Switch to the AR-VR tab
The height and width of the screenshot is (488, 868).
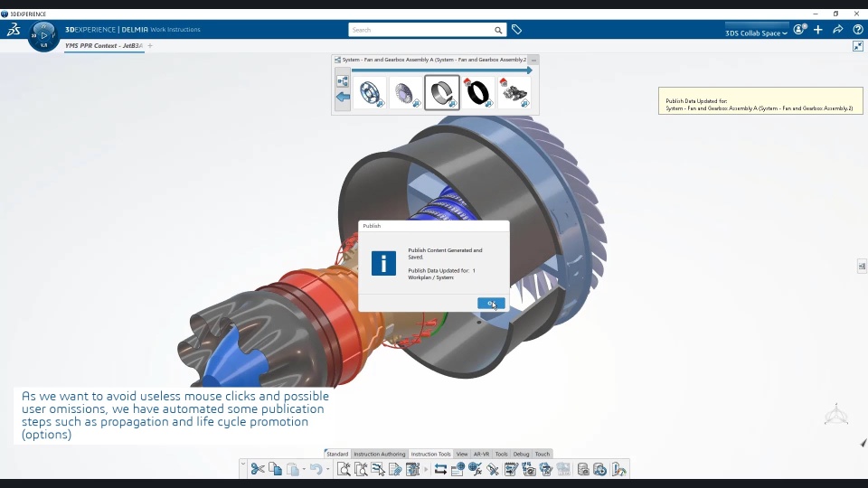pyautogui.click(x=481, y=454)
